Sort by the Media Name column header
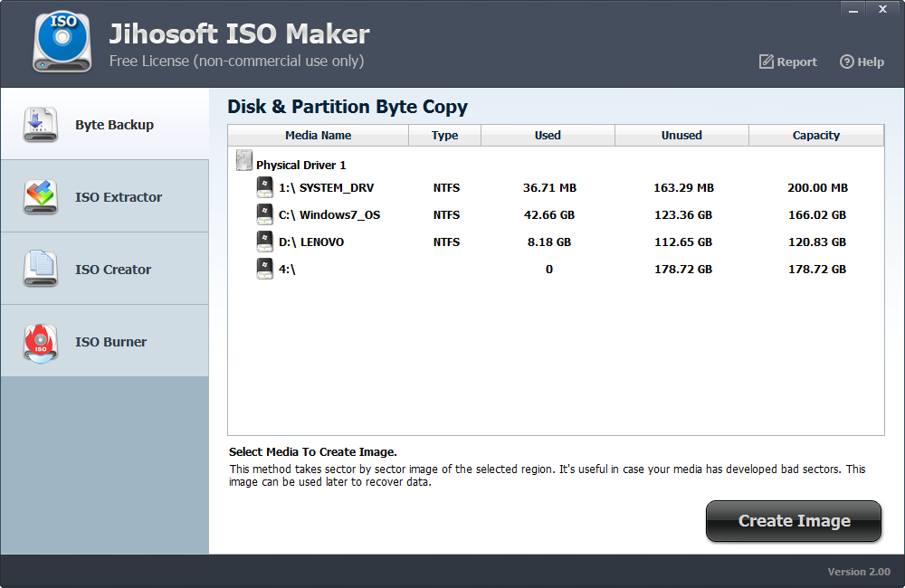This screenshot has height=588, width=905. 318,136
